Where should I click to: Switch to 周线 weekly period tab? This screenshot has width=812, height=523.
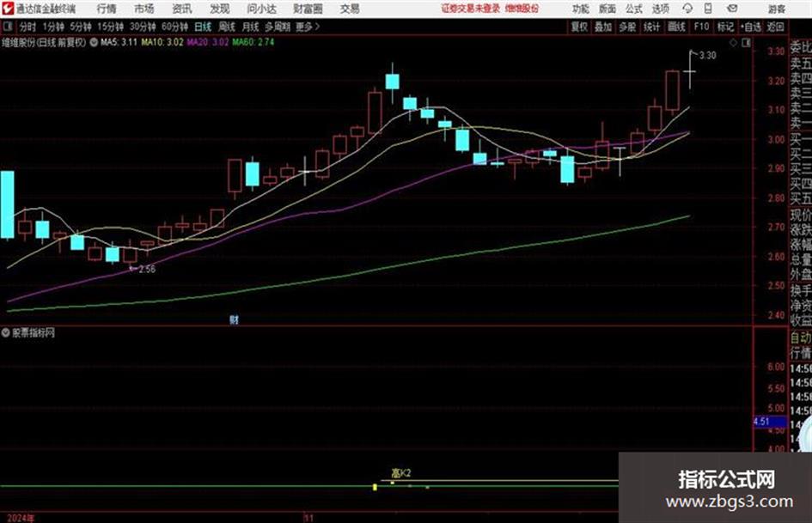click(x=227, y=27)
